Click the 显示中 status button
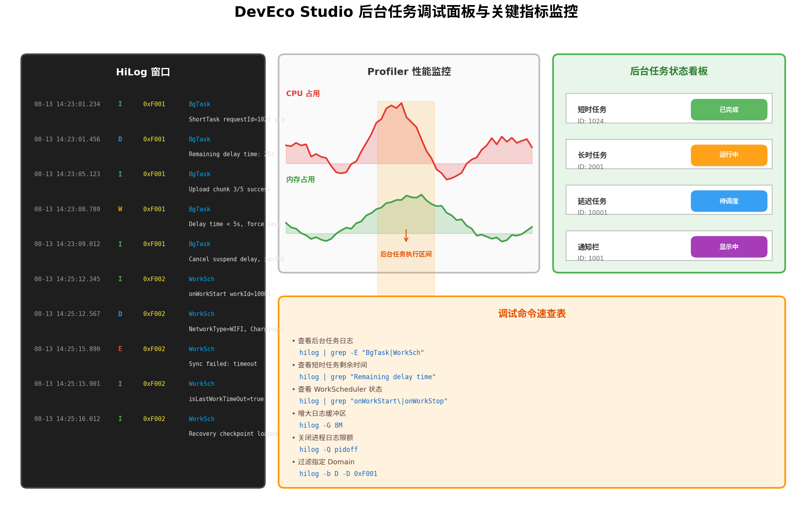812x519 pixels. (729, 247)
